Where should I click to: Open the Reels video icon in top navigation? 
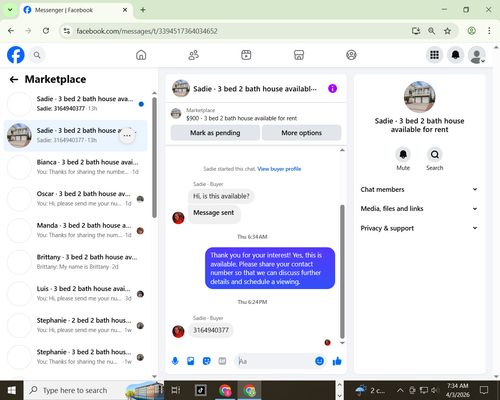click(x=246, y=55)
